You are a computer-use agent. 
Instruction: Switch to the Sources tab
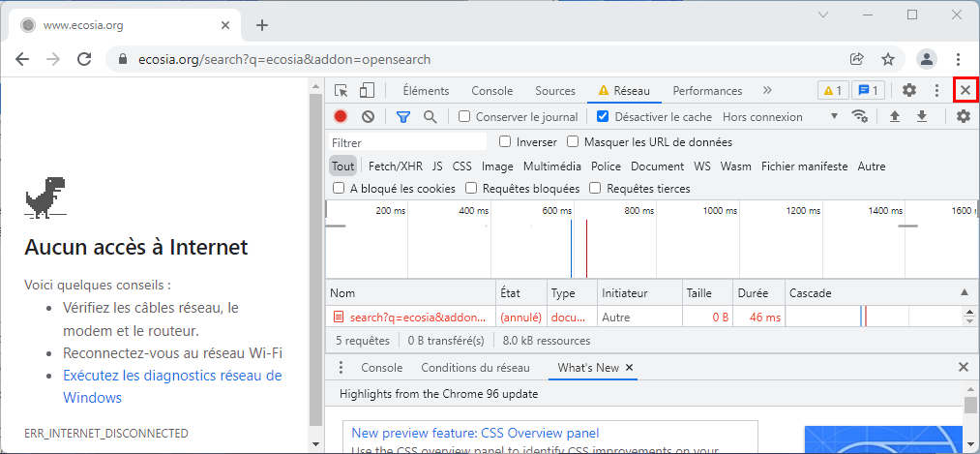tap(555, 91)
